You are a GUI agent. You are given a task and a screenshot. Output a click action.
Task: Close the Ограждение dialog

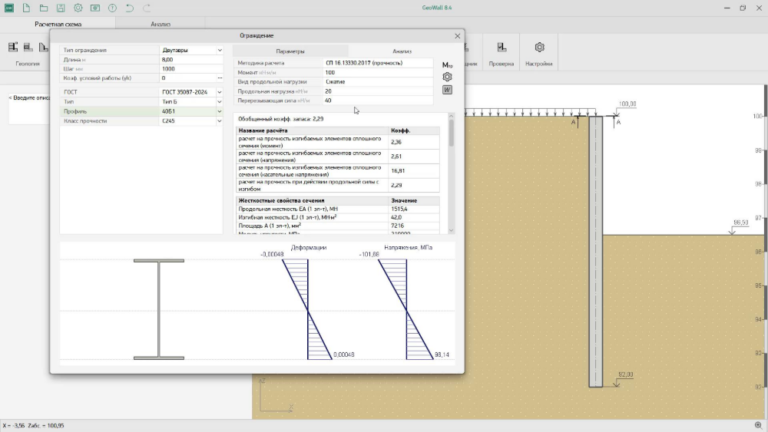pos(457,36)
